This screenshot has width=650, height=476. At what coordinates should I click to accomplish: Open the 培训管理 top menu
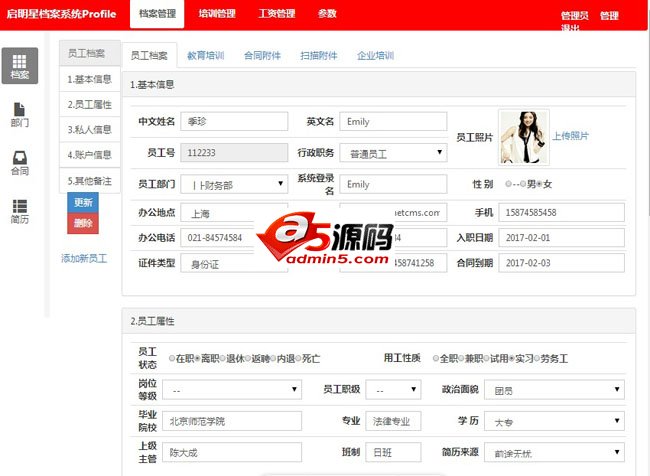coord(217,14)
